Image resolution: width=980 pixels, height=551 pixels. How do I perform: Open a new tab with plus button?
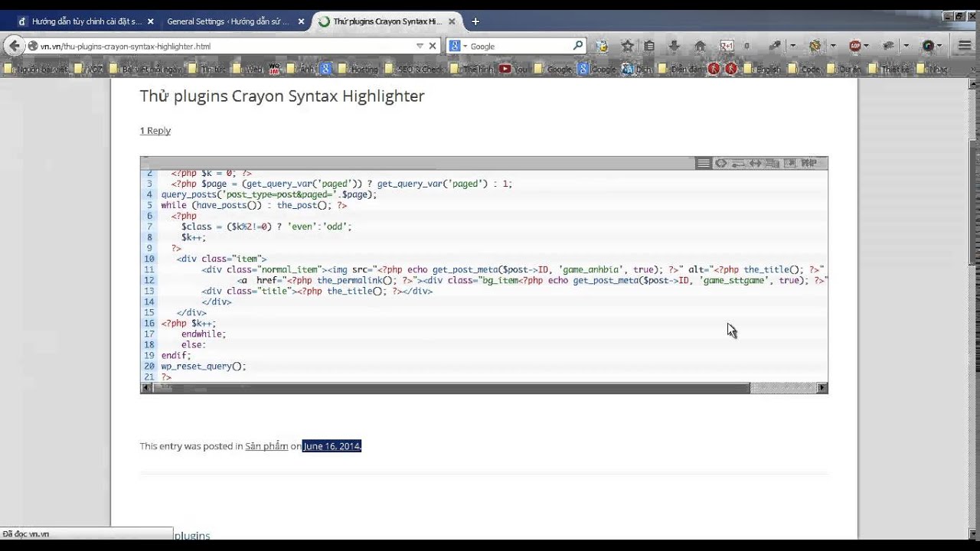point(475,21)
